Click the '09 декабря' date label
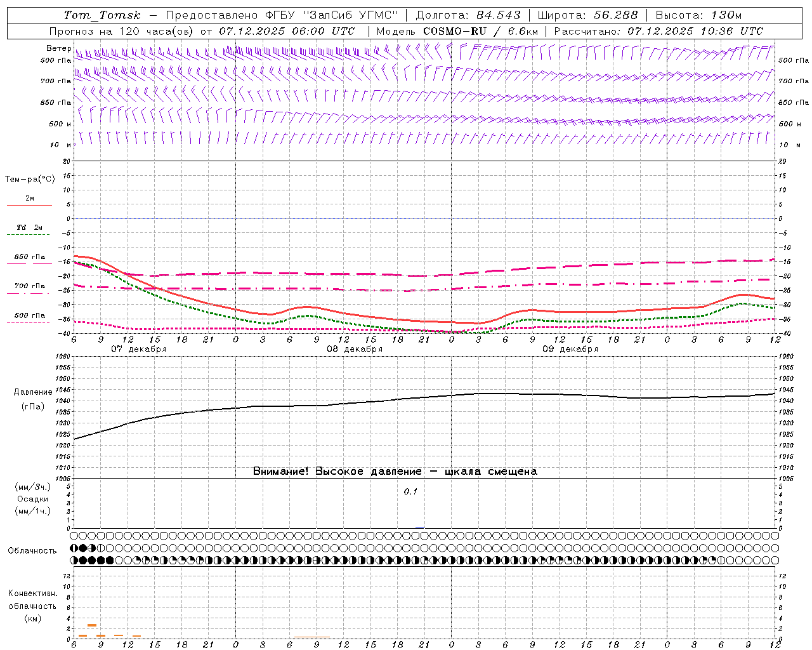The width and height of the screenshot is (812, 650). [570, 349]
